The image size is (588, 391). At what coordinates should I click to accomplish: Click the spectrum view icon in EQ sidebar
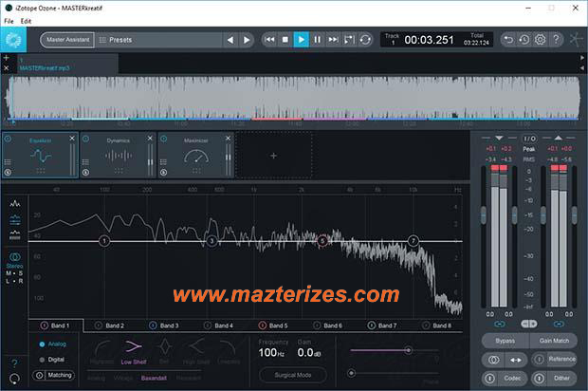[15, 204]
